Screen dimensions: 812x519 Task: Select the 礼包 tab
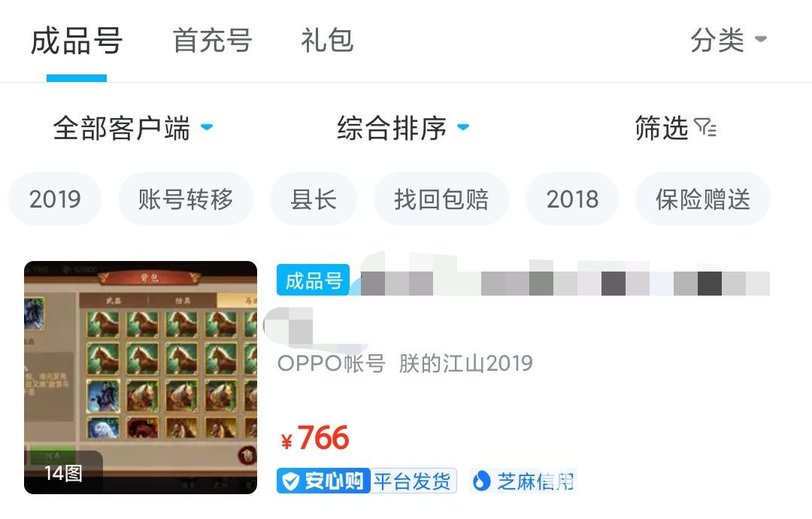pos(327,41)
